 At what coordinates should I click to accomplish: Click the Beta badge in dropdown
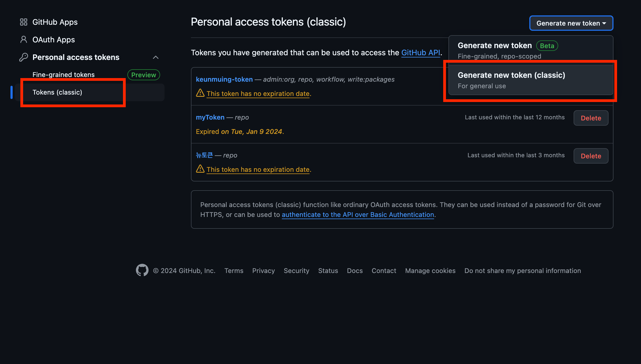[x=547, y=46]
